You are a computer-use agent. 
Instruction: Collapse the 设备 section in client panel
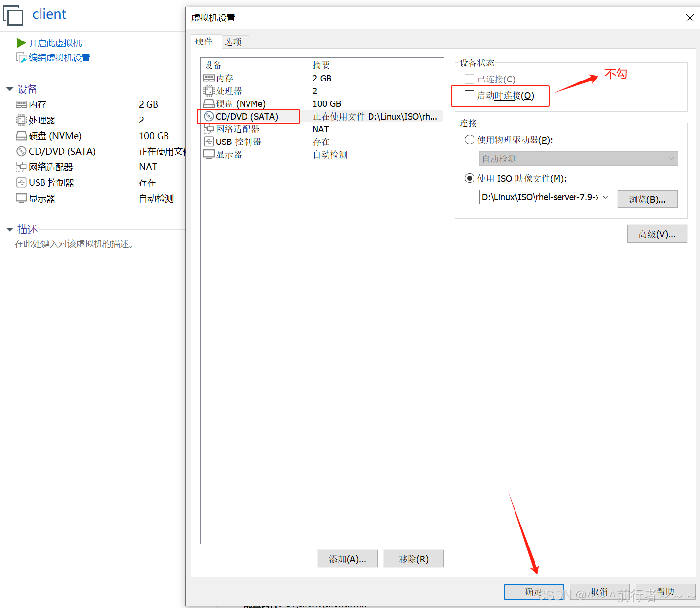pos(10,89)
